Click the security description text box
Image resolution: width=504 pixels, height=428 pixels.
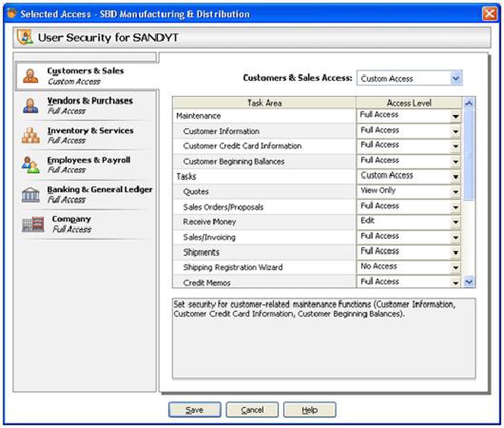tap(324, 339)
